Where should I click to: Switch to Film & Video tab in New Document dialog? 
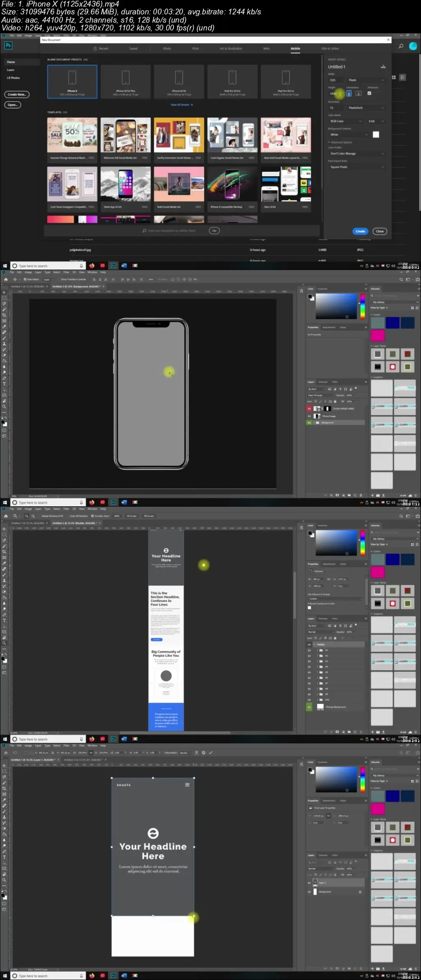[330, 49]
